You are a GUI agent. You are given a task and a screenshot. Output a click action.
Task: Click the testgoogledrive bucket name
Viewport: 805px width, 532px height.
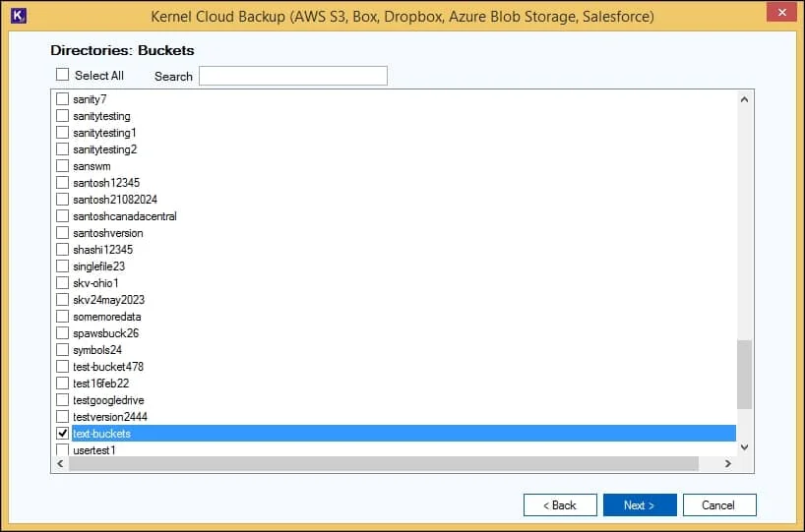pos(108,400)
